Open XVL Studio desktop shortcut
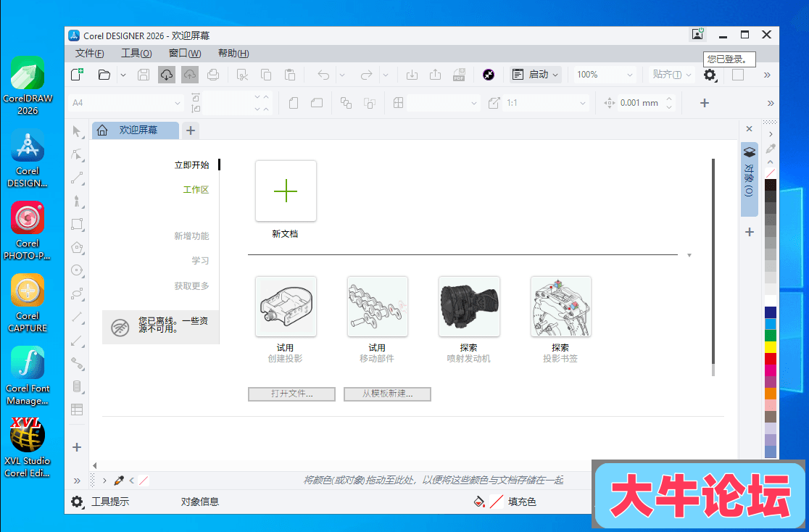Image resolution: width=809 pixels, height=532 pixels. (x=28, y=447)
